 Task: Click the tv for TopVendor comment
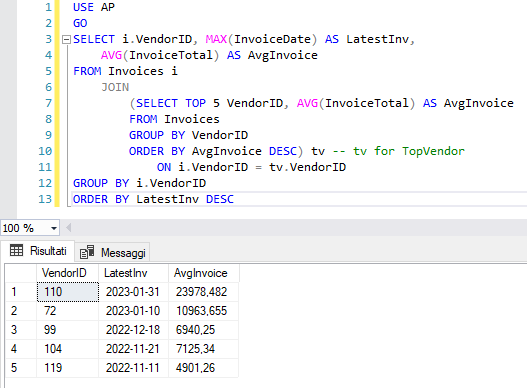399,151
